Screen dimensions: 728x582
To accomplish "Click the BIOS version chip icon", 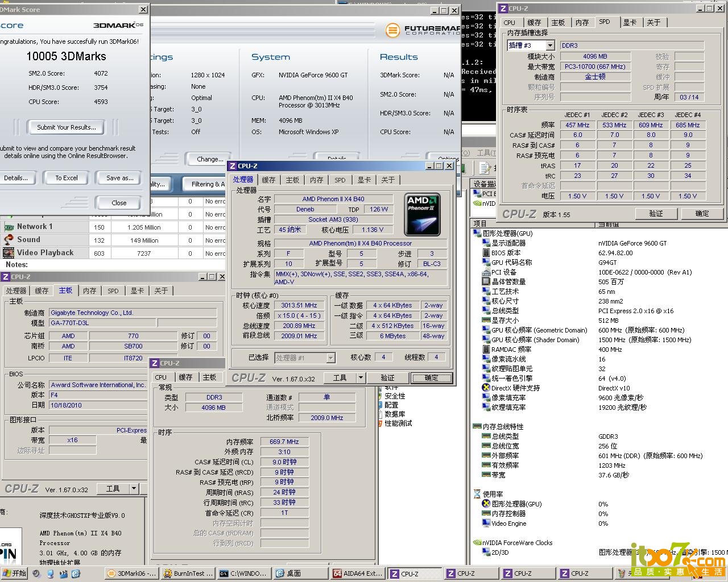I will tap(486, 253).
